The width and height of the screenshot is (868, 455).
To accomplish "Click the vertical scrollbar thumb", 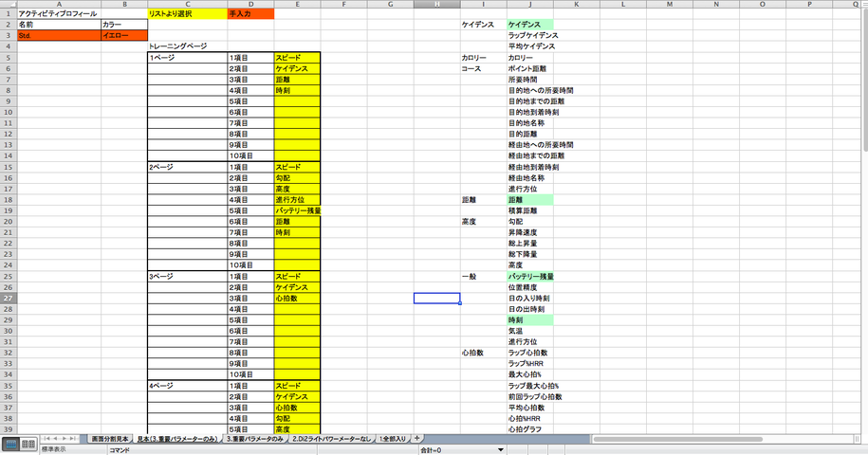I will point(865,81).
